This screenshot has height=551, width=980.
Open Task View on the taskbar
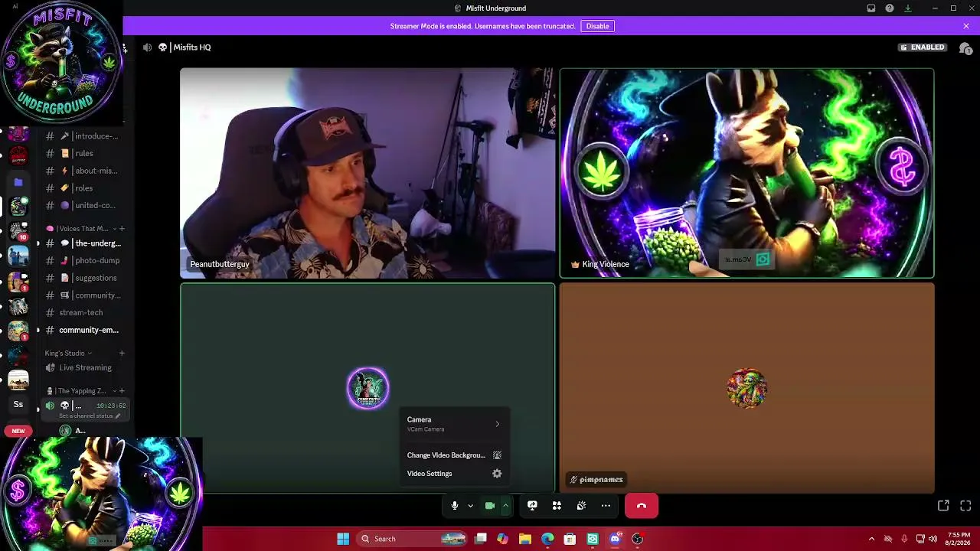point(481,539)
